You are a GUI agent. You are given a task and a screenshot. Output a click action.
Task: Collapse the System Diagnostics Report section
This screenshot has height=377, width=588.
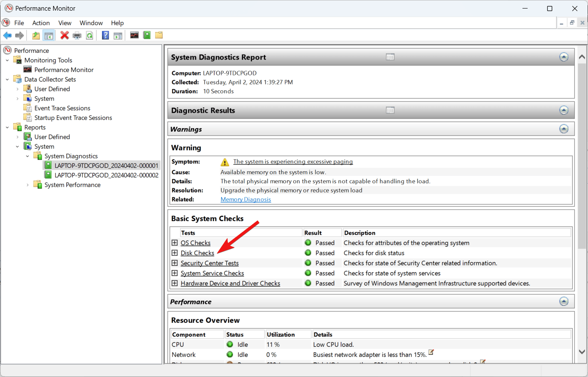[x=564, y=57]
